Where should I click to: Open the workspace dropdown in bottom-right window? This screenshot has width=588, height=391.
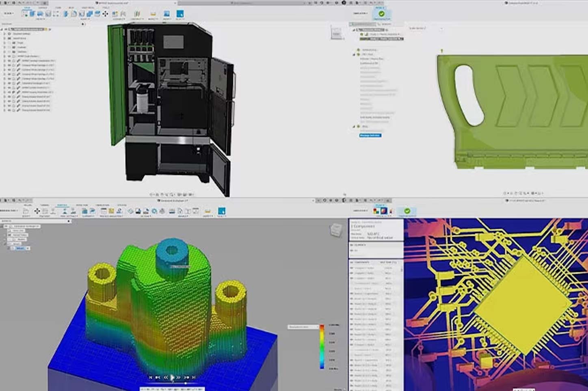[x=360, y=211]
